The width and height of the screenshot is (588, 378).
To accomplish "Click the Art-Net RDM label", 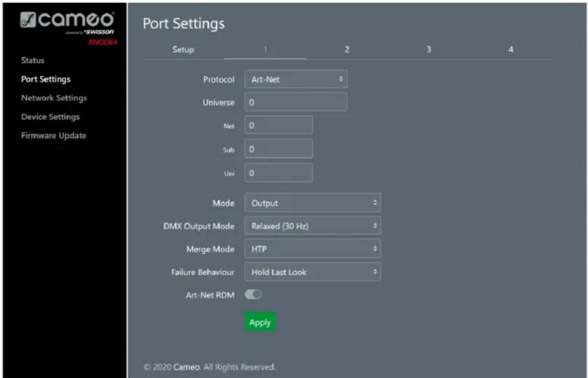I will point(210,295).
